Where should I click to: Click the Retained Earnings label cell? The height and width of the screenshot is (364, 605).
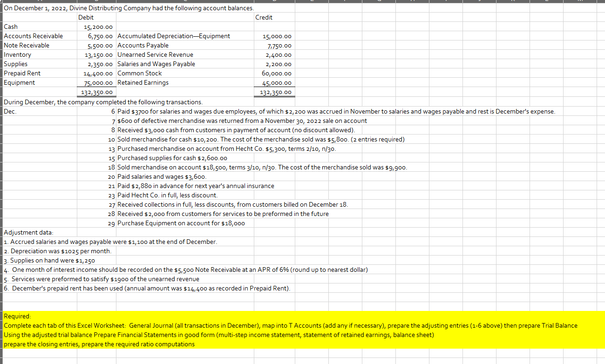tap(143, 82)
